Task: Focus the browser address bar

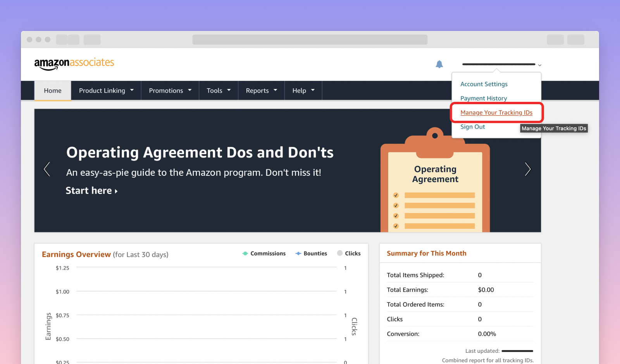Action: pyautogui.click(x=310, y=39)
